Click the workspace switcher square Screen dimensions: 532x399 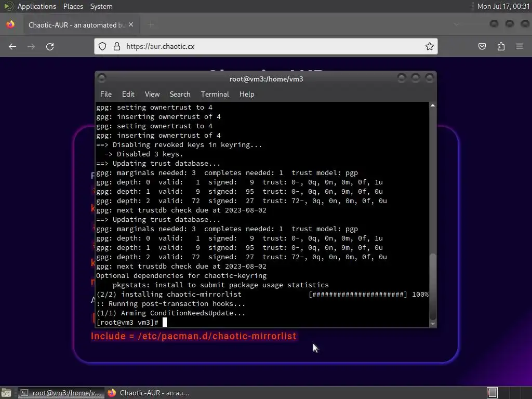coord(492,393)
